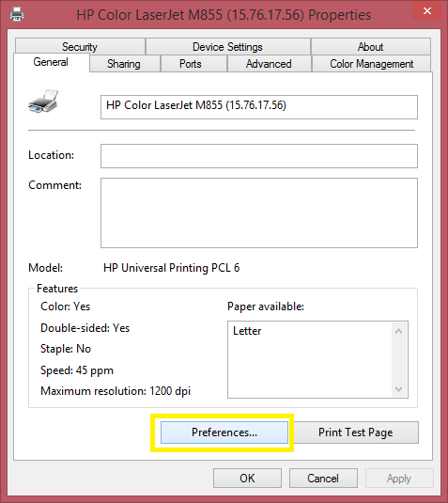Screen dimensions: 448x503
Task: Click inside the Comment text box
Action: coord(259,213)
